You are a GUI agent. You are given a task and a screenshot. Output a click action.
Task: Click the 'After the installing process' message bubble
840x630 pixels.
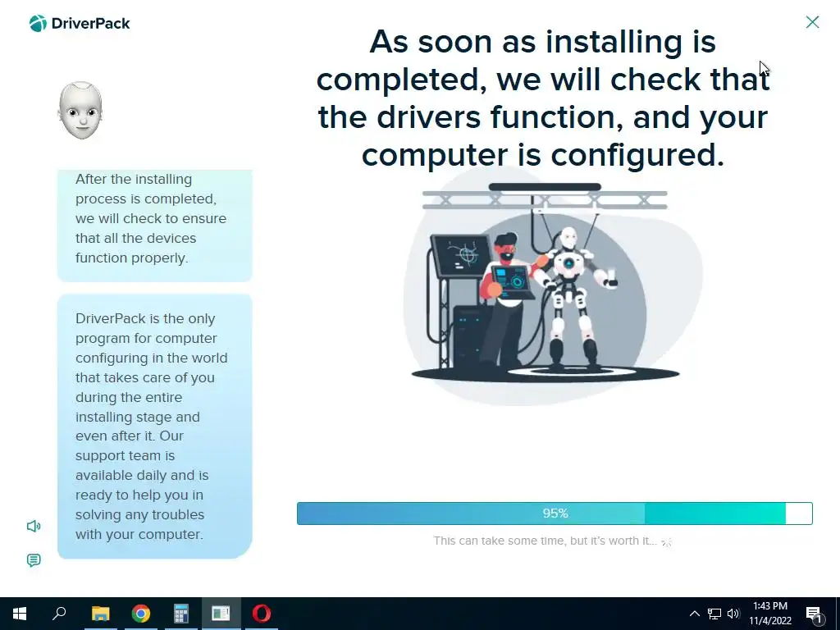155,226
